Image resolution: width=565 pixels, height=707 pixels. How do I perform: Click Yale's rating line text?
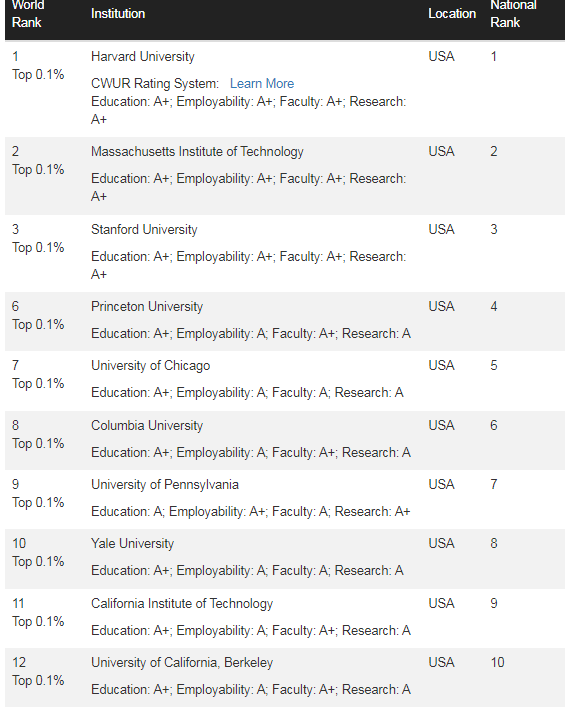pos(247,571)
